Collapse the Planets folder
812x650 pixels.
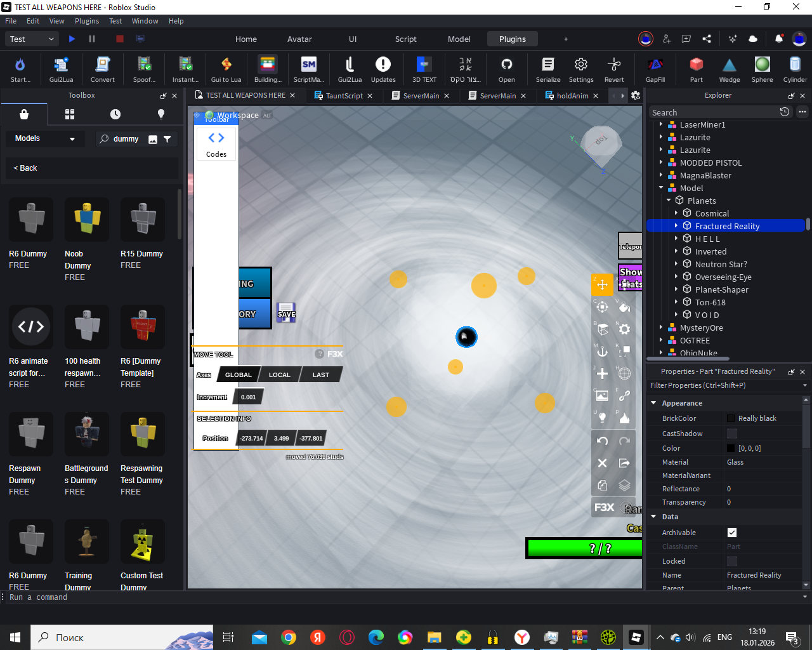pos(669,201)
